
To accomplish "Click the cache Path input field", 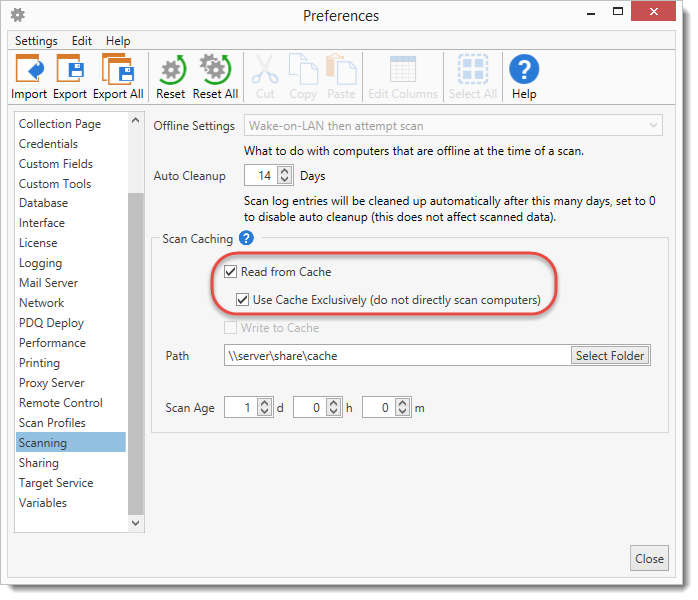I will coord(398,355).
